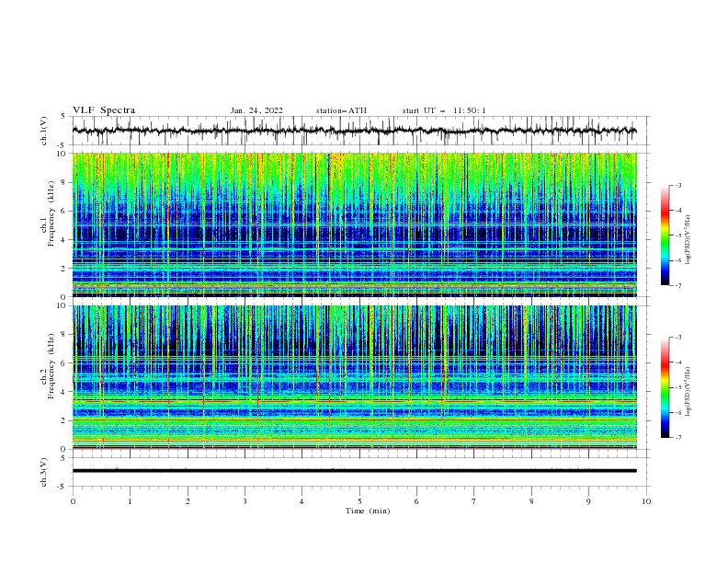Click the lower PSD color scale bar
The image size is (728, 563).
665,387
